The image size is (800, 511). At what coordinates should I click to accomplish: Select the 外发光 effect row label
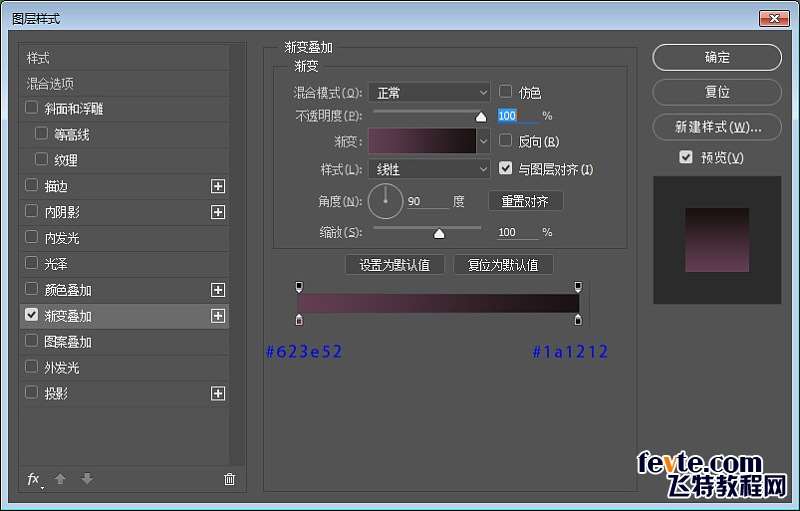click(x=62, y=368)
